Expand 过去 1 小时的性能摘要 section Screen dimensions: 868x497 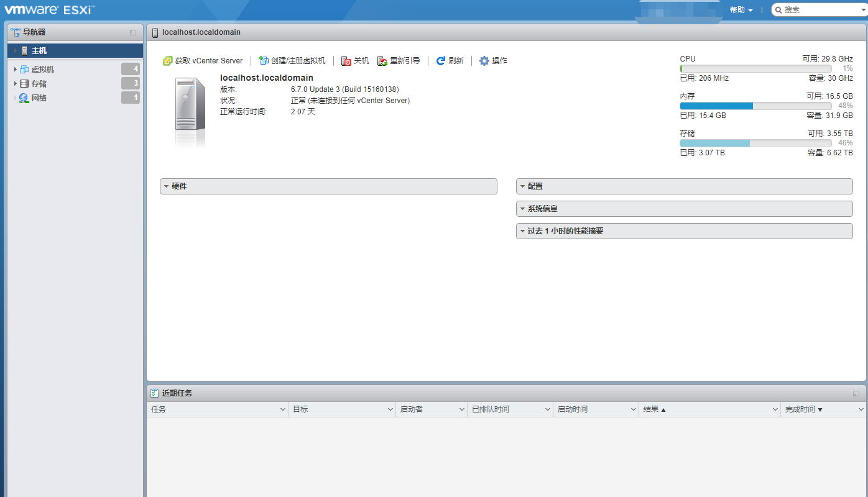pos(684,231)
